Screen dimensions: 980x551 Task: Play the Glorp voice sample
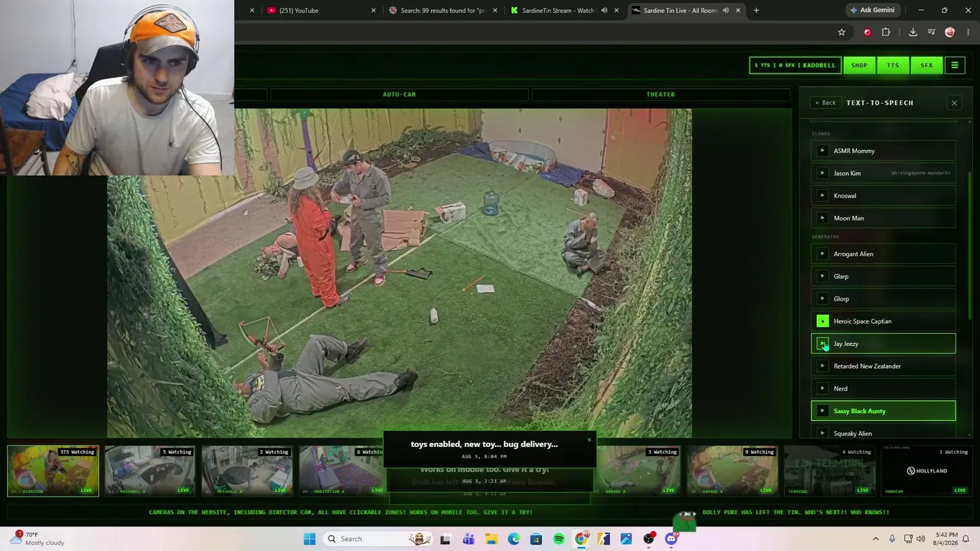[822, 298]
